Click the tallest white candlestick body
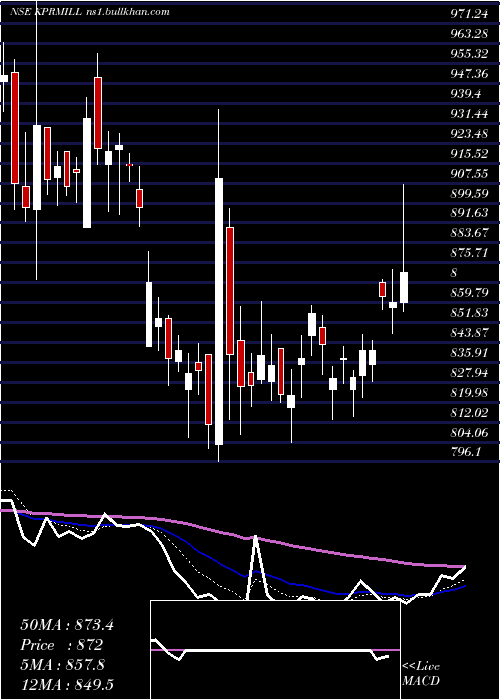This screenshot has width=500, height=700. [x=219, y=312]
